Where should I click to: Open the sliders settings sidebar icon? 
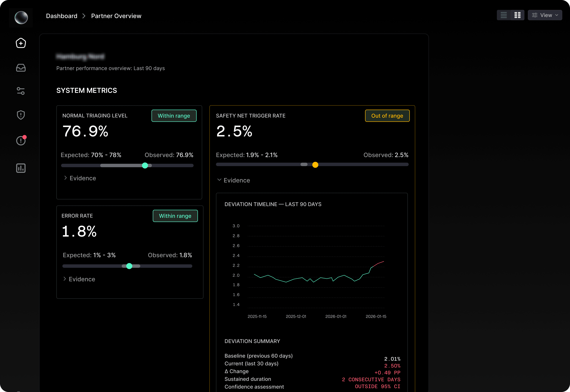[21, 91]
